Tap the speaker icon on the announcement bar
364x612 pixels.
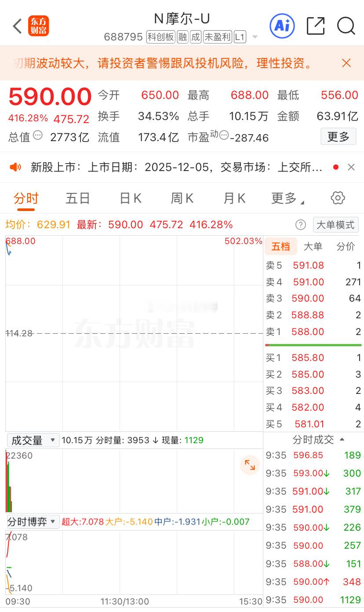(15, 167)
